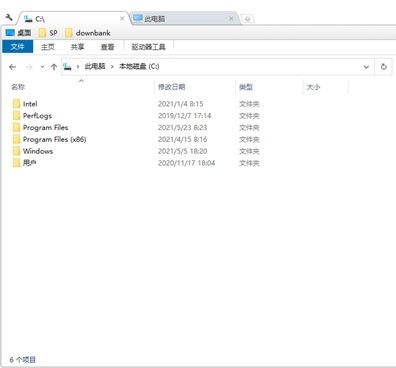Image resolution: width=396 pixels, height=368 pixels.
Task: Click the Windows folder name
Action: coord(38,151)
